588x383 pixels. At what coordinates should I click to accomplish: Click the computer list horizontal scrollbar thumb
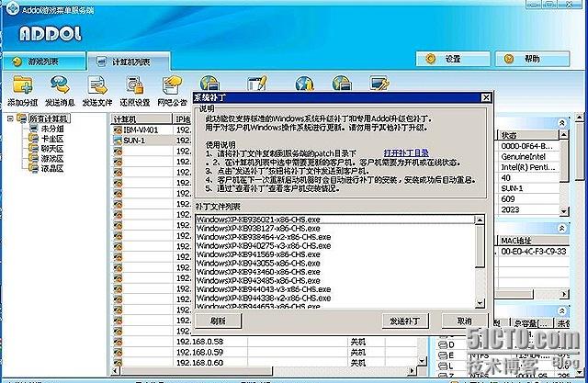tap(196, 371)
